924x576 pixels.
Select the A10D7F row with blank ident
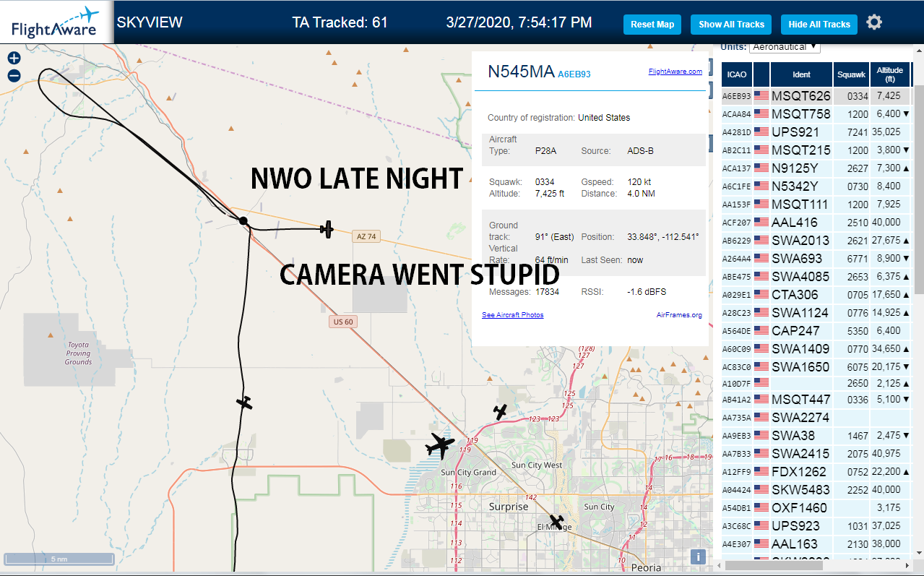816,382
